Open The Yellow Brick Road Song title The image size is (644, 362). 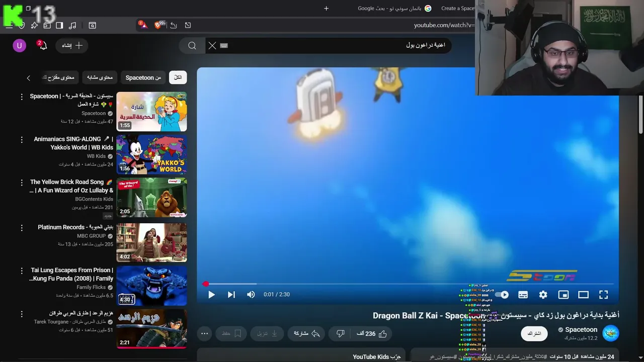click(x=71, y=186)
